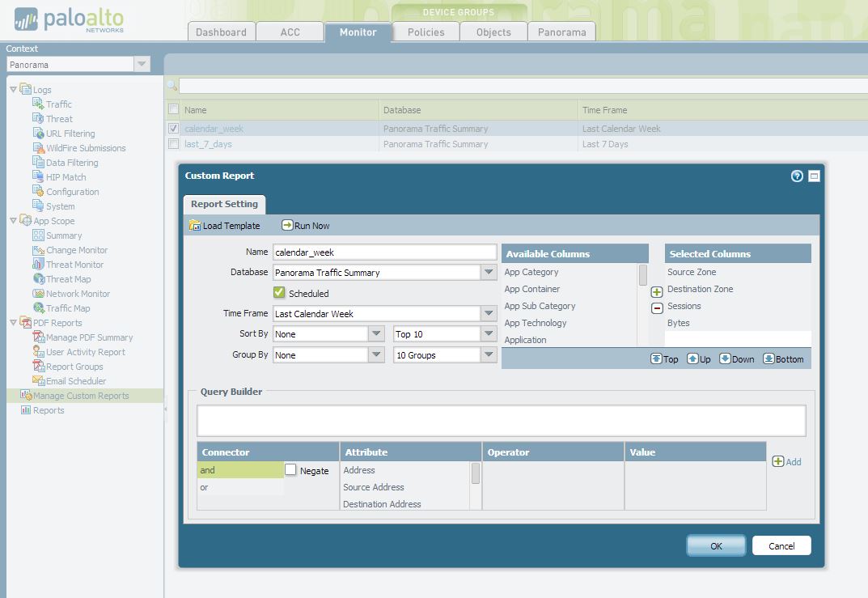Open Threat Map in sidebar
The image size is (868, 598).
(x=68, y=279)
